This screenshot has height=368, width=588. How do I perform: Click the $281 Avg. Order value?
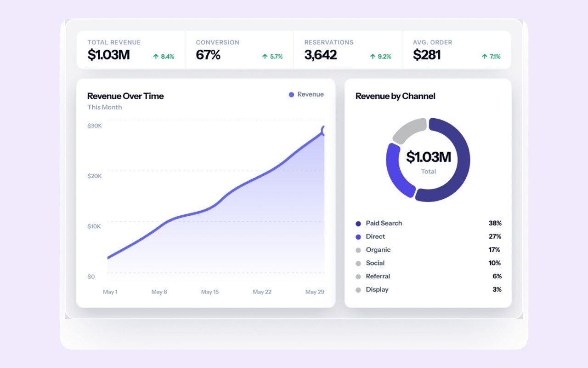click(x=427, y=55)
